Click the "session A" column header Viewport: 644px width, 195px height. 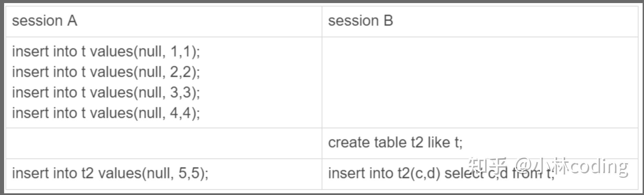coord(44,21)
